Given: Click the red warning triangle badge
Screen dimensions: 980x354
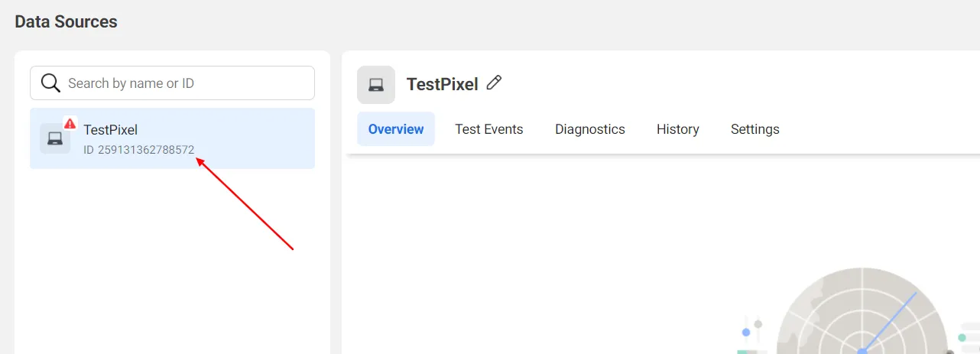Looking at the screenshot, I should (x=70, y=123).
